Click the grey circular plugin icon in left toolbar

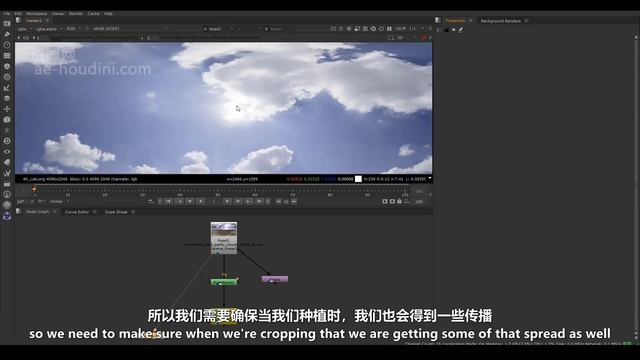7,205
